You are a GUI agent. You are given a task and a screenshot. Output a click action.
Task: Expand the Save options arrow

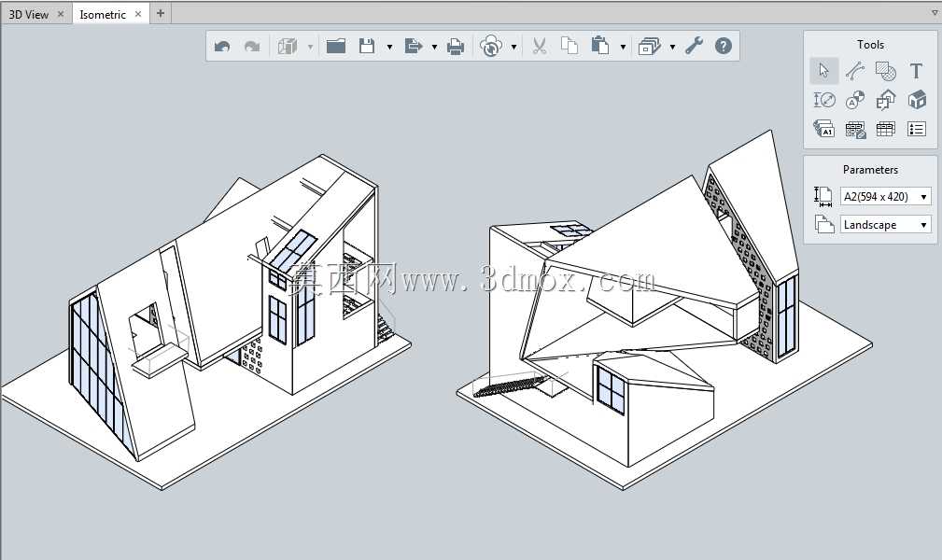click(x=390, y=47)
